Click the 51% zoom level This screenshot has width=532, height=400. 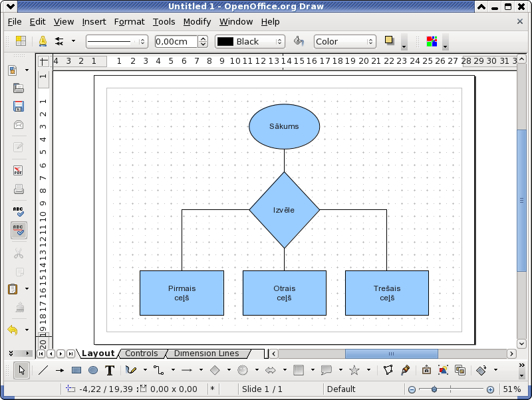(512, 389)
